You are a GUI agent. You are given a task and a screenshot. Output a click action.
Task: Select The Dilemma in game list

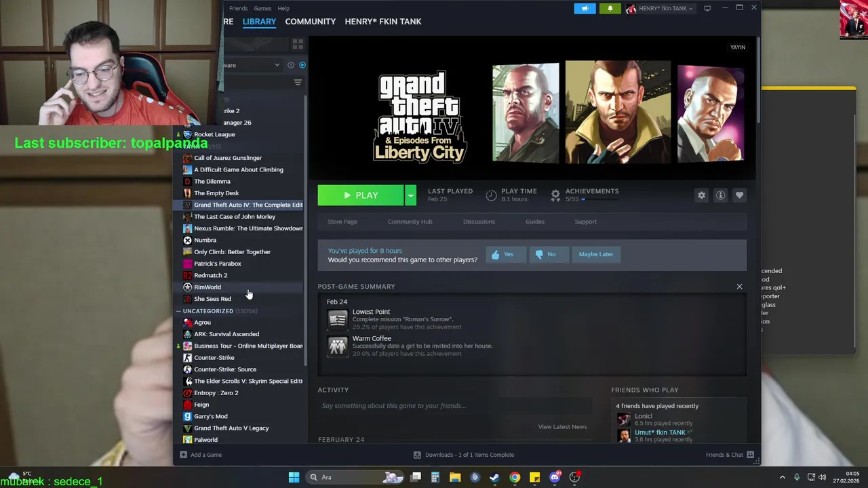point(212,182)
